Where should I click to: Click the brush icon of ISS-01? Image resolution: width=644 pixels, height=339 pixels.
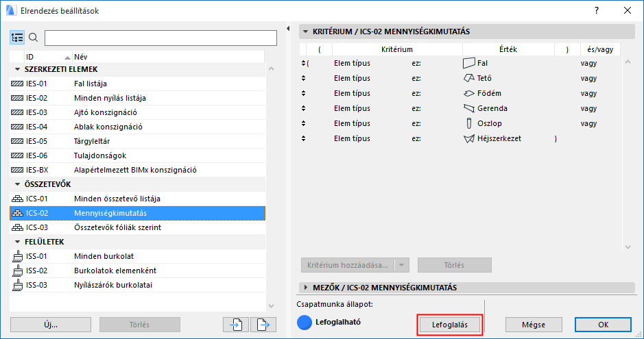(17, 256)
